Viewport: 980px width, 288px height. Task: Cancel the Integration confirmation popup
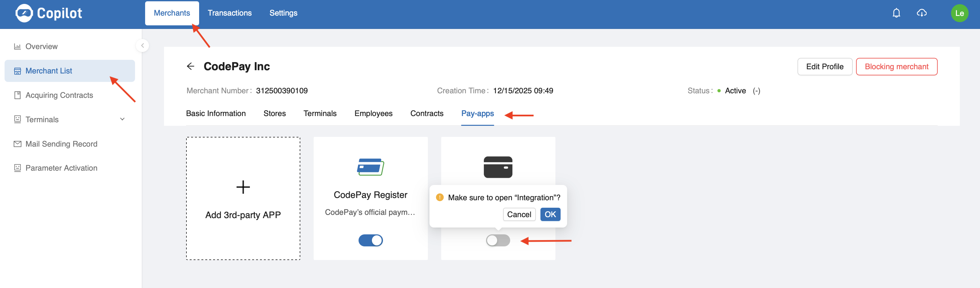[519, 215]
